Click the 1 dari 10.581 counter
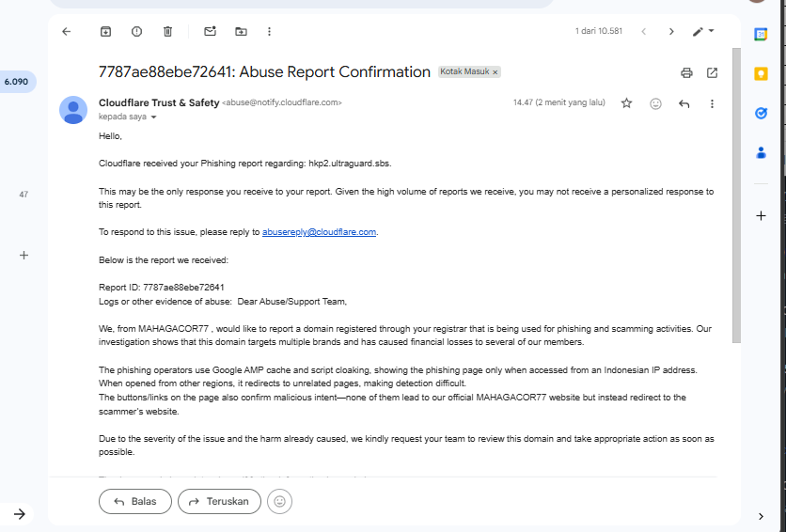The height and width of the screenshot is (532, 786). (599, 31)
